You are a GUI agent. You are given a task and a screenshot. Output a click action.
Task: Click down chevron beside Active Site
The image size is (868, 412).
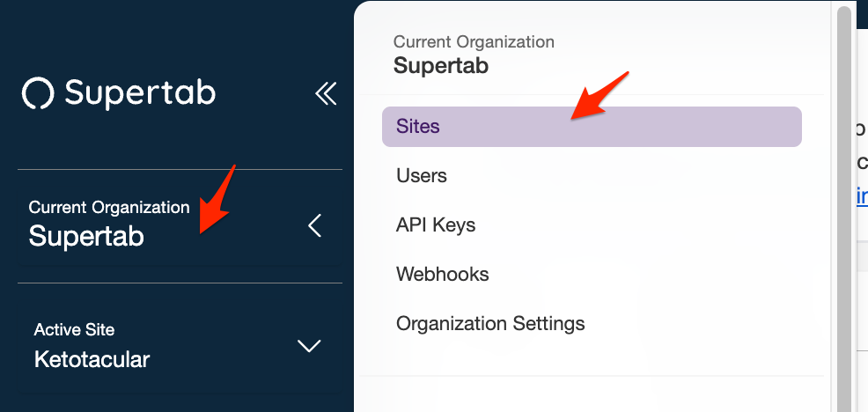pos(309,346)
